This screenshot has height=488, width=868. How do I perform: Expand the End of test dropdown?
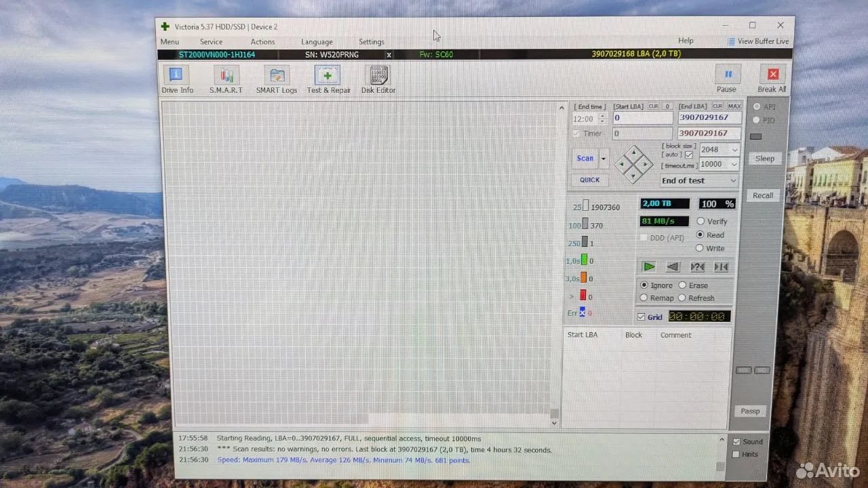pos(698,180)
